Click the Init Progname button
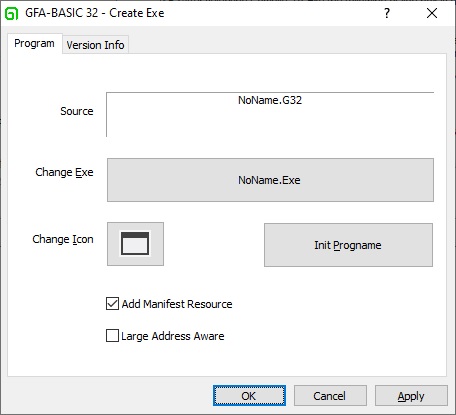456x415 pixels. pyautogui.click(x=348, y=245)
